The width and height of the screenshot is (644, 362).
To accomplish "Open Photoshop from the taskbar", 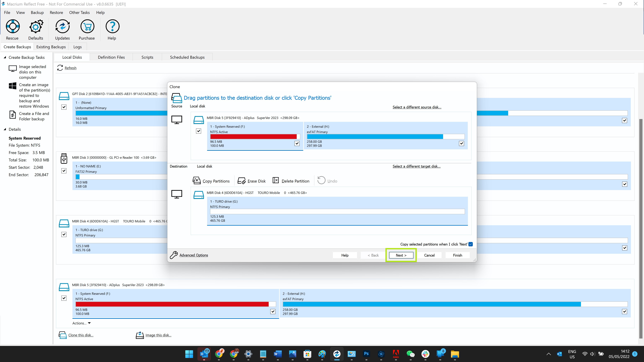I will point(366,354).
